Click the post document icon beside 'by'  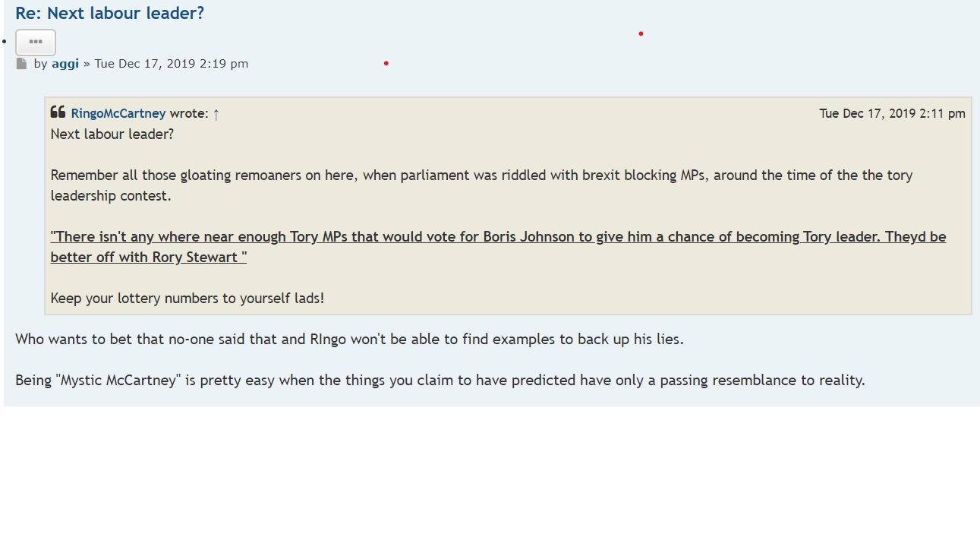[22, 64]
